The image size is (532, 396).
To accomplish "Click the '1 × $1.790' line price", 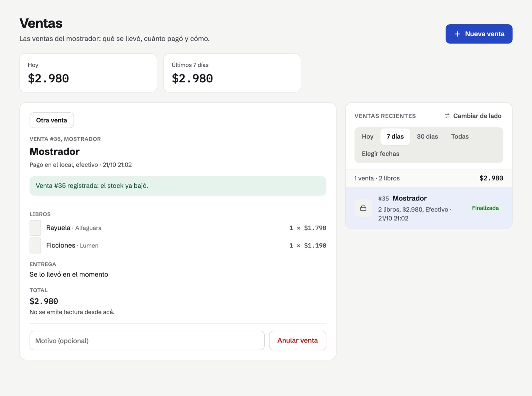I will coord(308,228).
